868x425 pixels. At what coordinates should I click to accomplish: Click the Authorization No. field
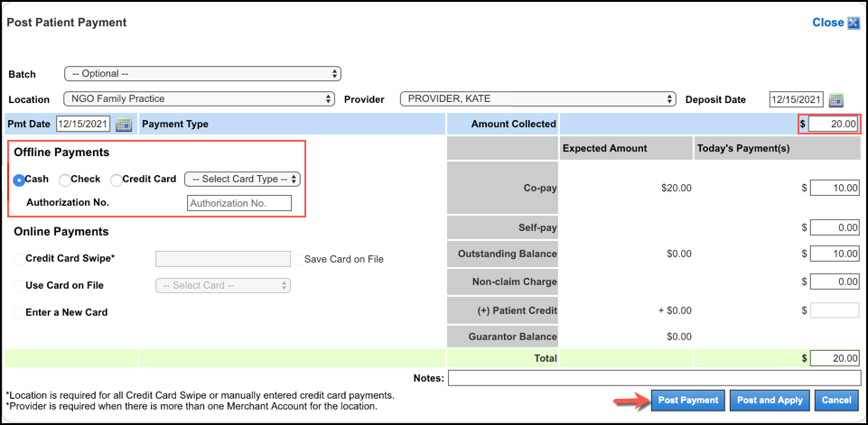click(x=239, y=203)
